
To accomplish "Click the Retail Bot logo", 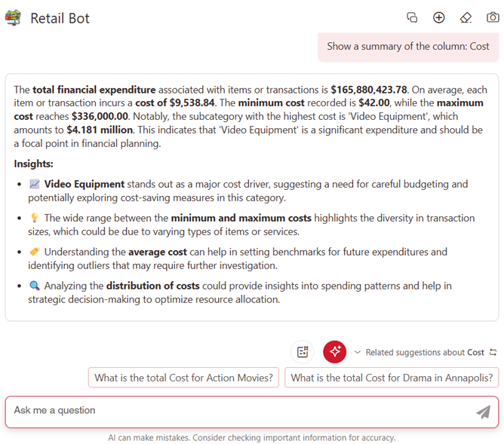I will coord(13,18).
